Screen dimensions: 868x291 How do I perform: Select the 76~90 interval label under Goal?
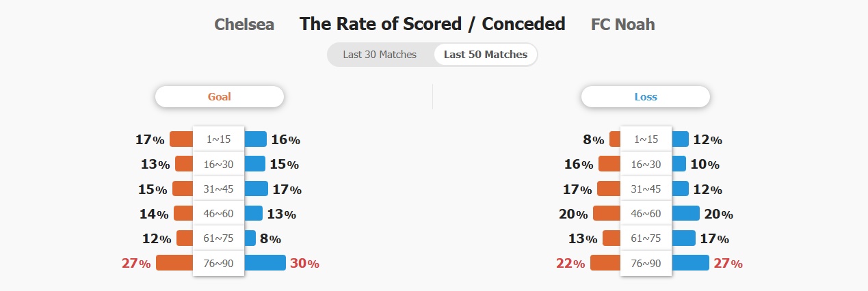[x=219, y=263]
